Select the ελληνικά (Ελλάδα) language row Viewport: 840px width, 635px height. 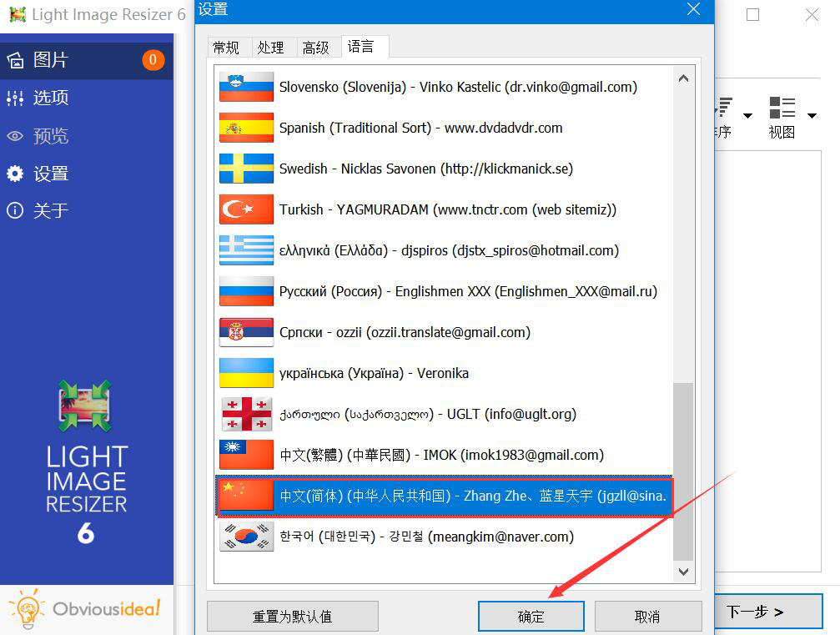point(444,250)
